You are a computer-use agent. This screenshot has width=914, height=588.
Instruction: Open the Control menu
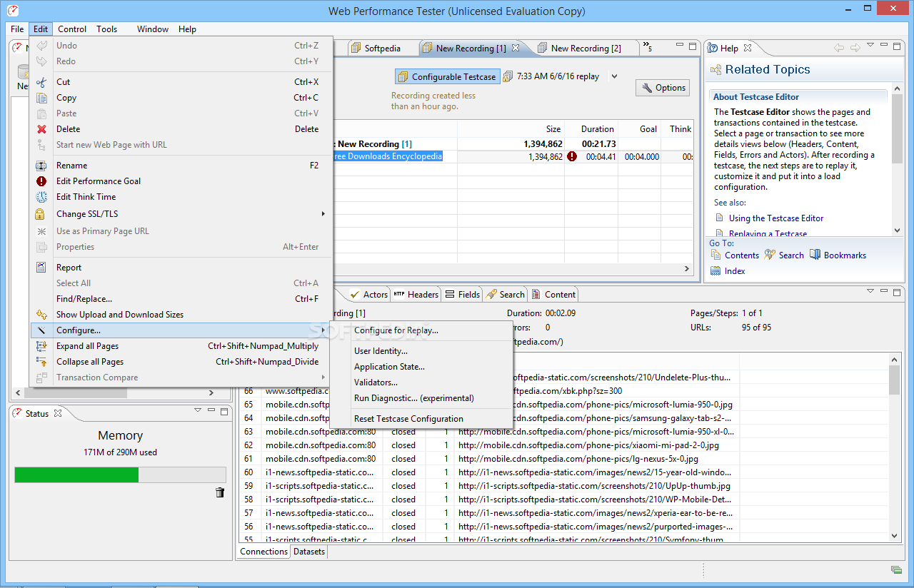(x=72, y=29)
